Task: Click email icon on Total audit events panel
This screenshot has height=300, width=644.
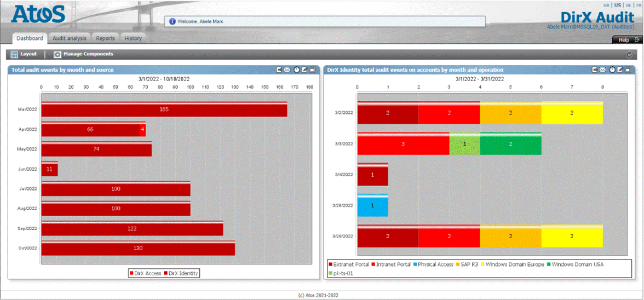Action: 287,70
